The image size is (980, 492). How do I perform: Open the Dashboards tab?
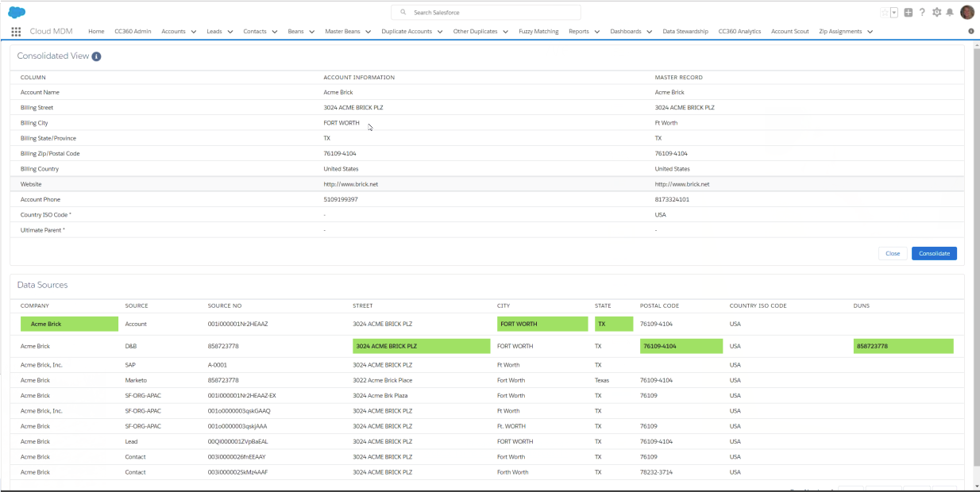626,32
